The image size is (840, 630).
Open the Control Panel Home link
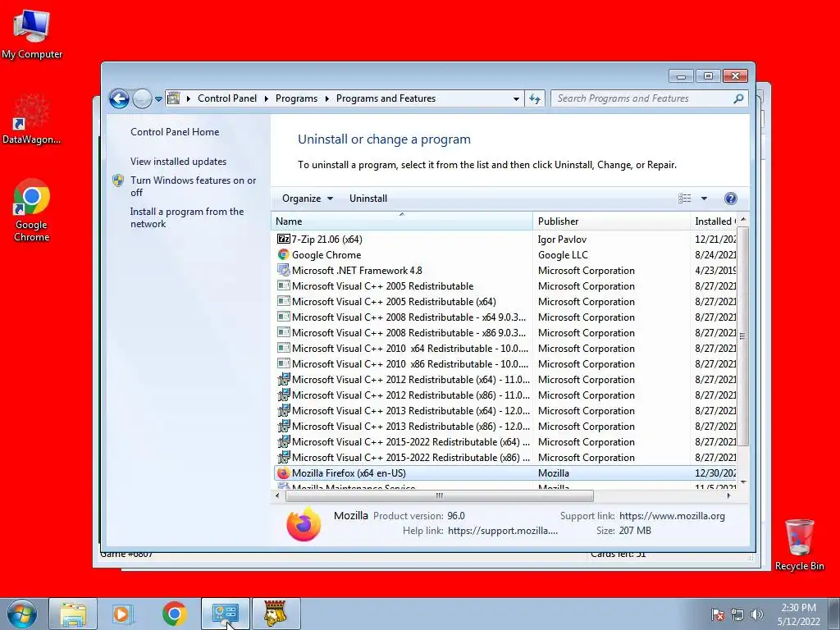[175, 132]
